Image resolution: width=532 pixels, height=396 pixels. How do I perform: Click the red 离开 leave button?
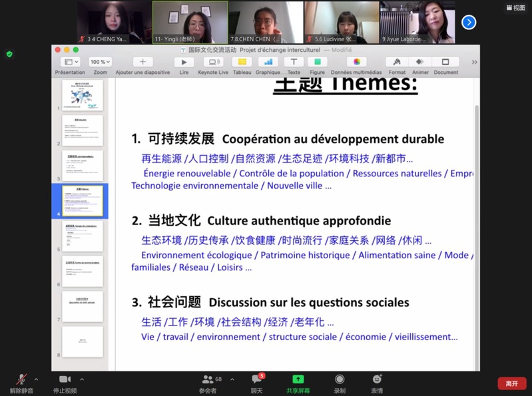coord(511,383)
